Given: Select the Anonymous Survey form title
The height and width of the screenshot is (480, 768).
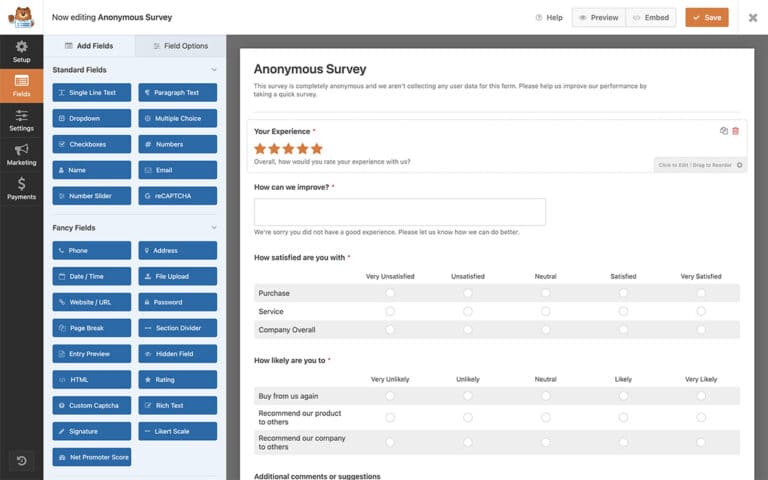Looking at the screenshot, I should [x=310, y=69].
